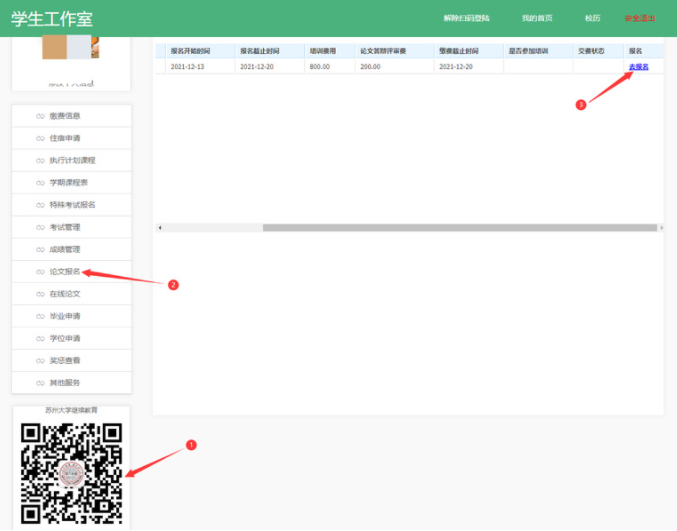Open 论文报名 in the sidebar
The height and width of the screenshot is (531, 677).
(x=72, y=272)
